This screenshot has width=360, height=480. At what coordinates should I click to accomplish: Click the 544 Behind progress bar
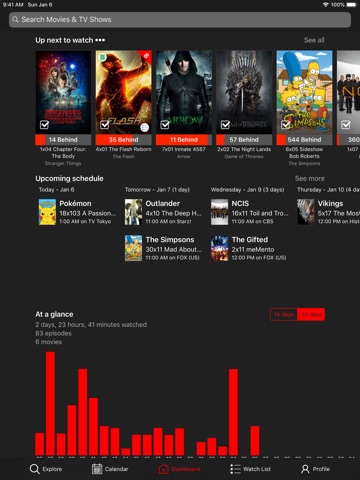pos(304,140)
